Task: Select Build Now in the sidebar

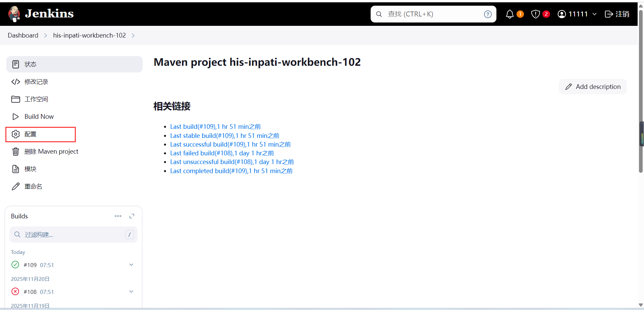Action: [74, 116]
